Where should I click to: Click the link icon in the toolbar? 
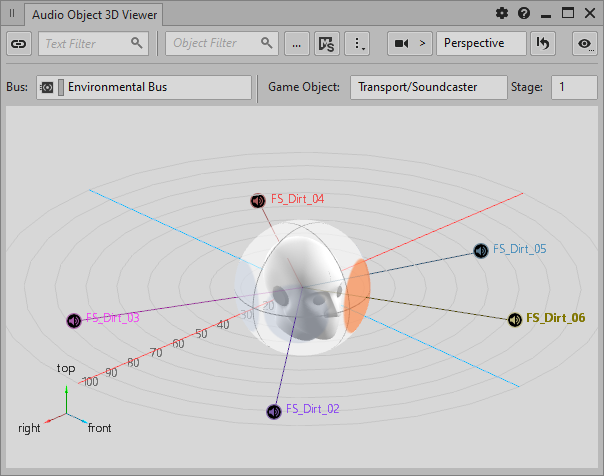20,43
